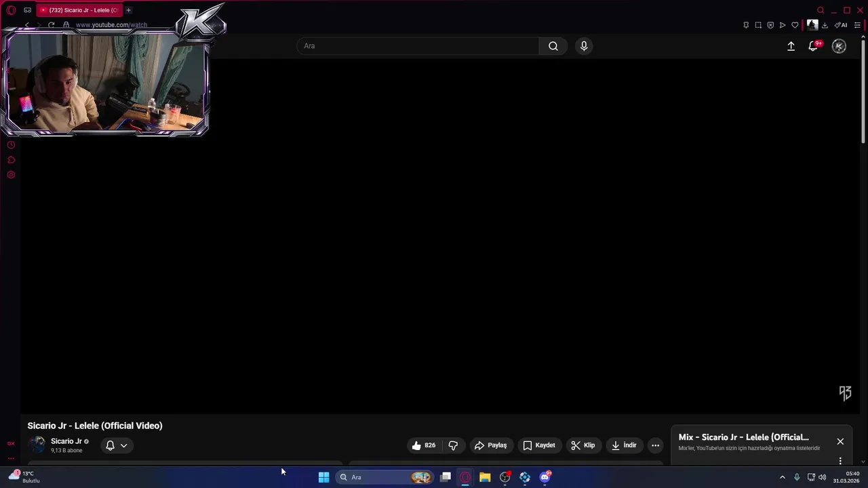Image resolution: width=868 pixels, height=488 pixels.
Task: Like the video with 826 likes
Action: tap(424, 445)
